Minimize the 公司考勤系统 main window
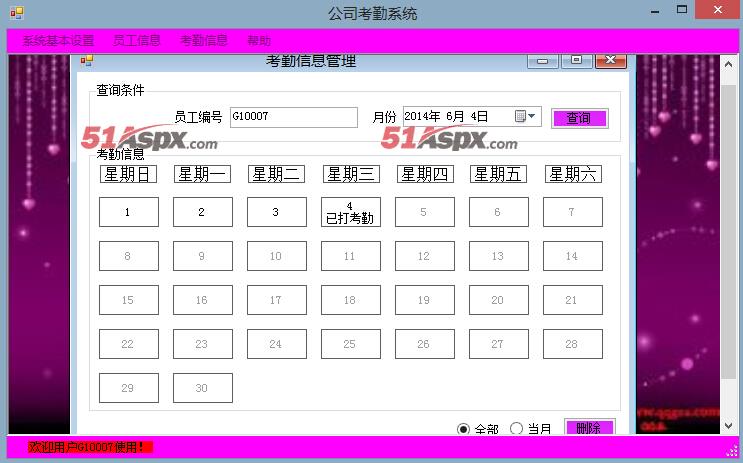Viewport: 743px width, 463px height. click(655, 12)
